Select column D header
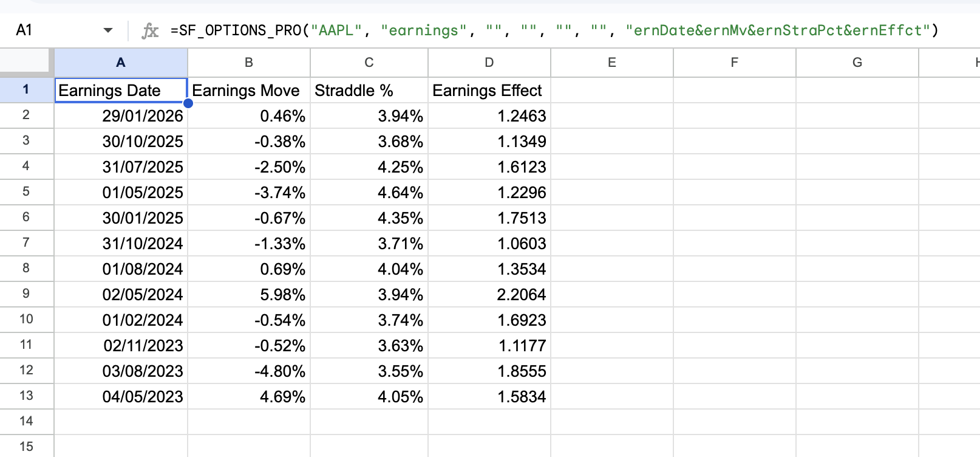The width and height of the screenshot is (980, 457). tap(489, 62)
